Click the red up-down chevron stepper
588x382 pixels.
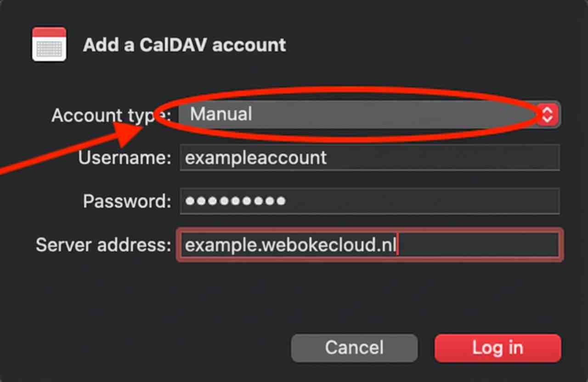548,114
